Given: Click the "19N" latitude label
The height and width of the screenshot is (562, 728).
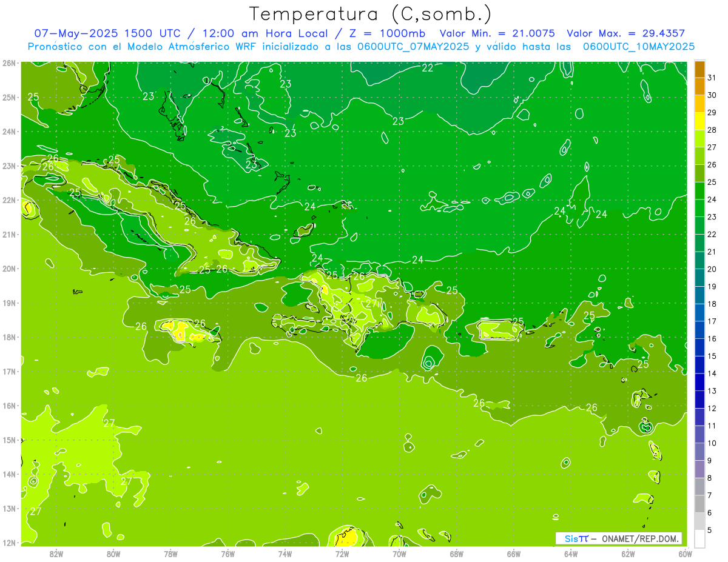Looking at the screenshot, I should tap(9, 303).
